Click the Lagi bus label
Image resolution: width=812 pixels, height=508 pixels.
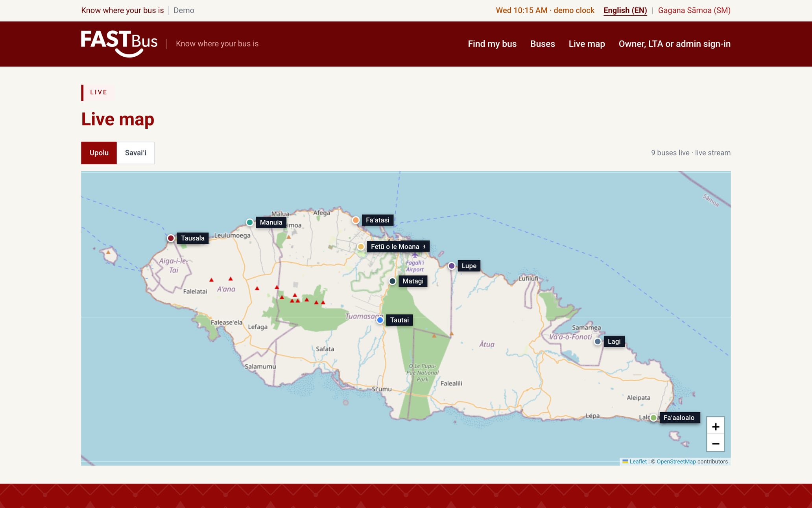pyautogui.click(x=614, y=341)
